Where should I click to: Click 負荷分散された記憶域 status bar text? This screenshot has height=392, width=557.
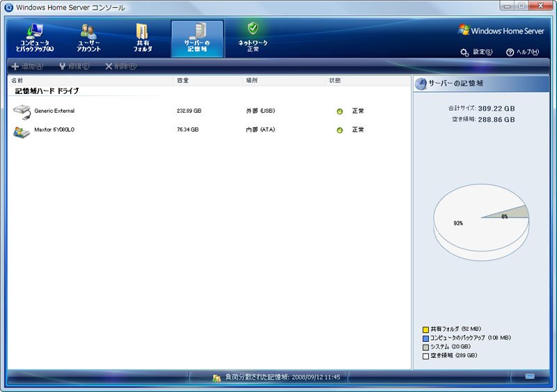pos(283,377)
